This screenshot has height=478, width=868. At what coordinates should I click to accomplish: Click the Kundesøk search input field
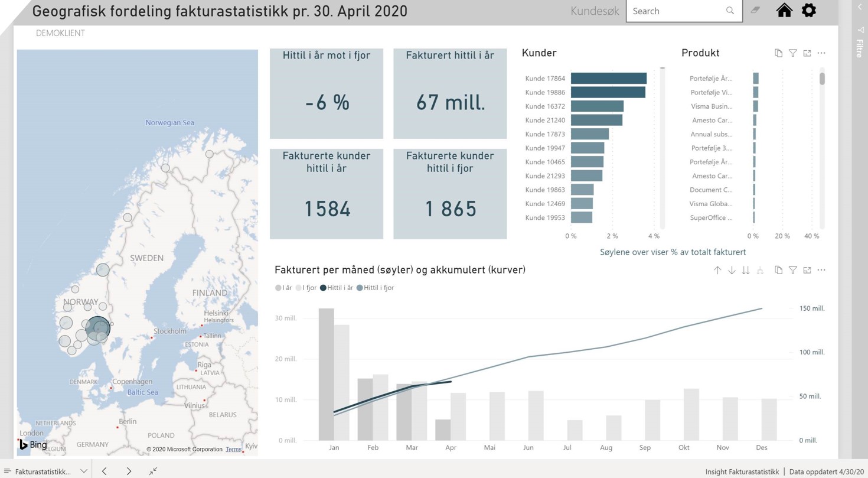[x=676, y=11]
